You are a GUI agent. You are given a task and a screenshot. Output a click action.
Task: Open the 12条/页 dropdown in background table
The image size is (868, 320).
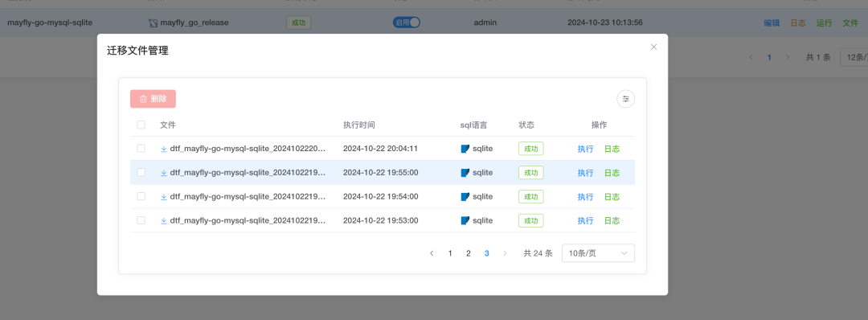pyautogui.click(x=854, y=57)
